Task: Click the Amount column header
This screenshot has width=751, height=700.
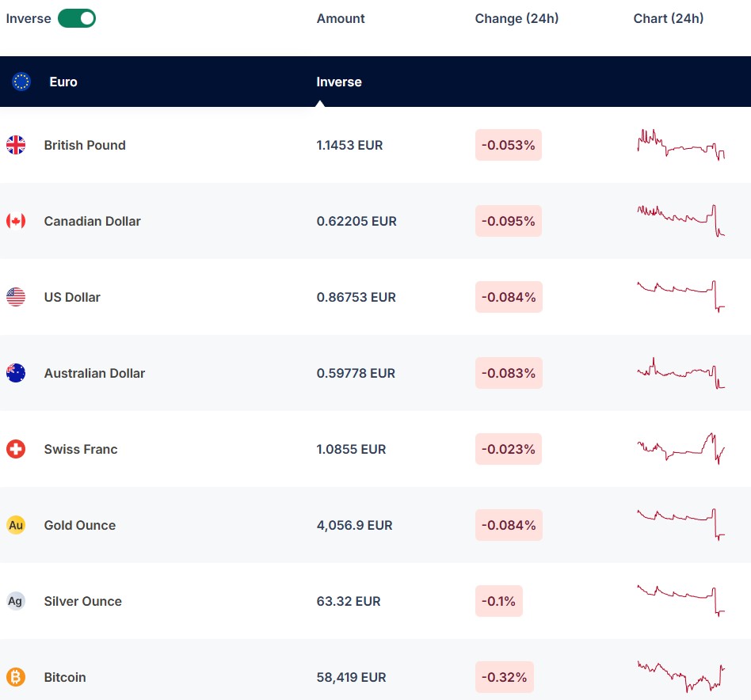Action: click(341, 18)
